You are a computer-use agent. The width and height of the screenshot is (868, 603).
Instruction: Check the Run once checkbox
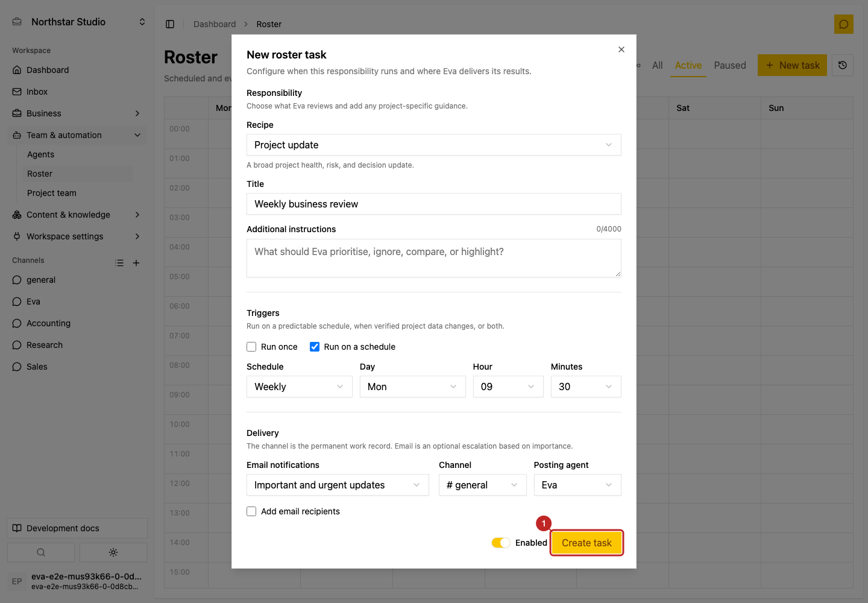(251, 347)
